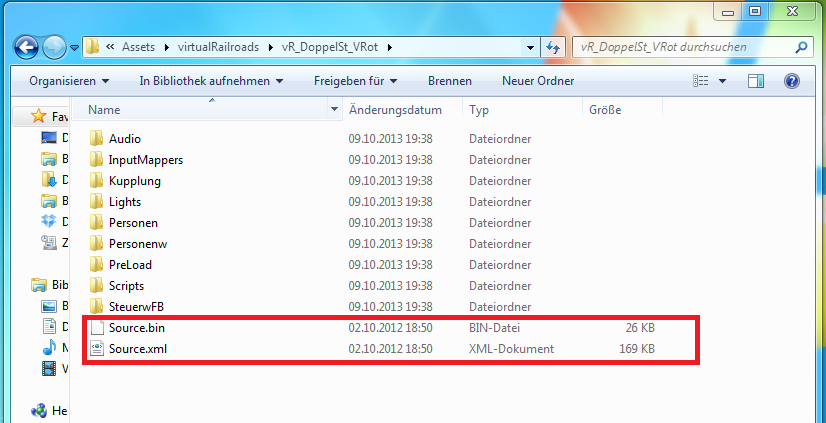Select the PreLoad folder icon

coord(96,264)
